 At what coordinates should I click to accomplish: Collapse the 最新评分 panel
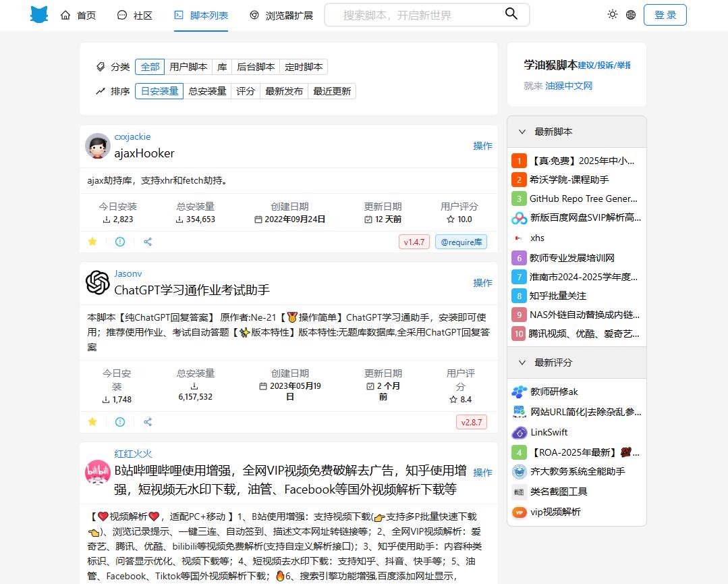click(522, 363)
